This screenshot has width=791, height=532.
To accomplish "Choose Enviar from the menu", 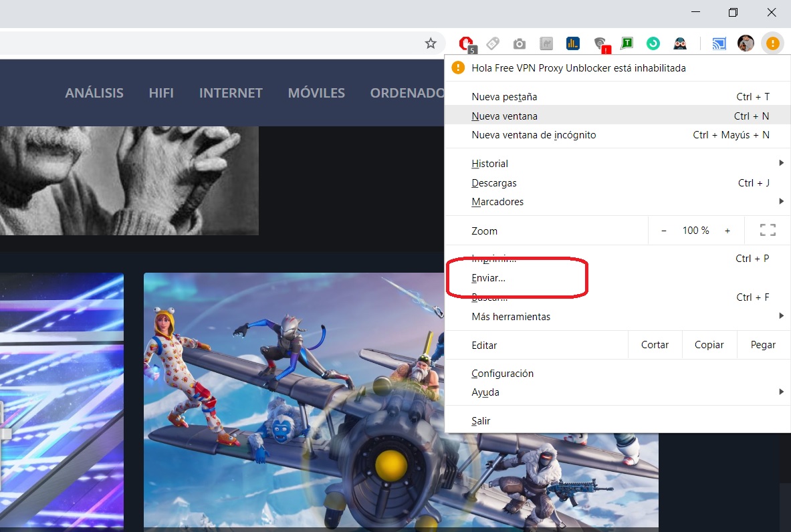I will [x=488, y=278].
